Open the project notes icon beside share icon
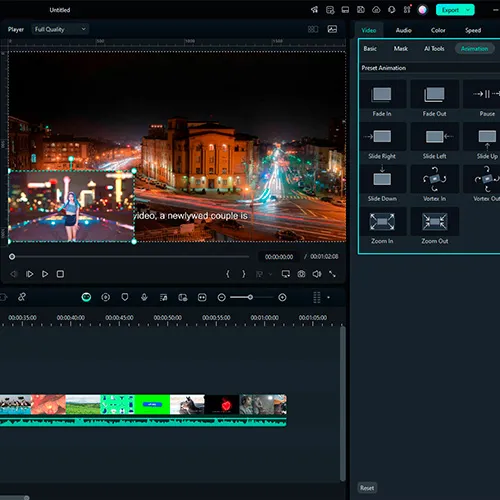The height and width of the screenshot is (500, 500). click(330, 10)
